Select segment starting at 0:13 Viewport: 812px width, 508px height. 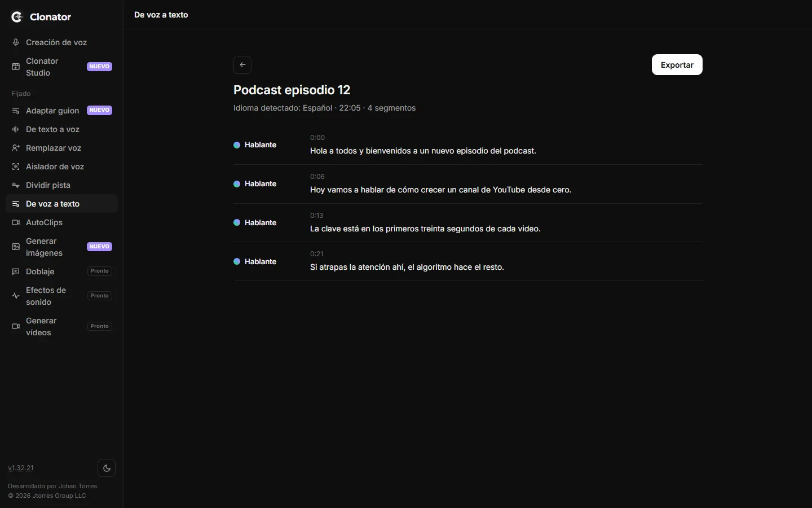click(x=468, y=223)
